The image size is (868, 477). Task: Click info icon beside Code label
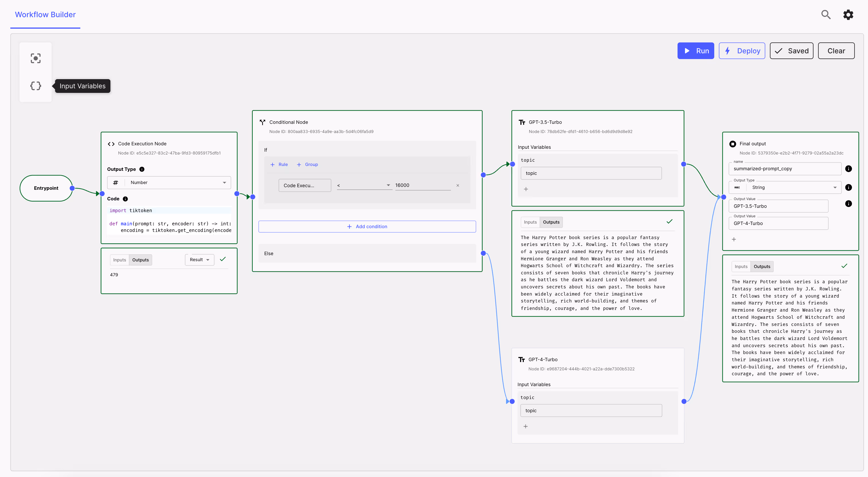click(x=125, y=199)
